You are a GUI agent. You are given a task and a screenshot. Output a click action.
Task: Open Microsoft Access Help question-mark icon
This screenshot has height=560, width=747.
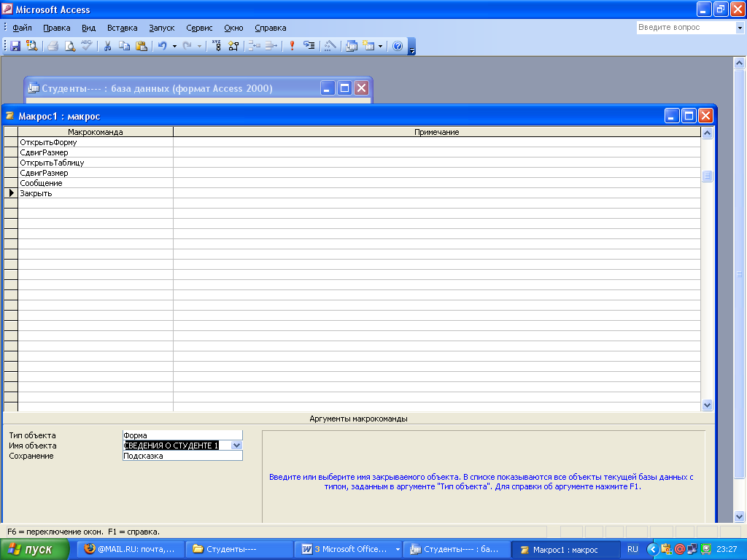pyautogui.click(x=398, y=46)
